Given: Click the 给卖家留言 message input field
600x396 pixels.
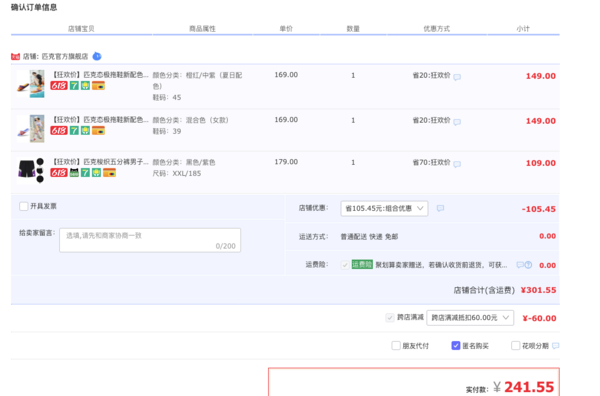Looking at the screenshot, I should tap(150, 240).
